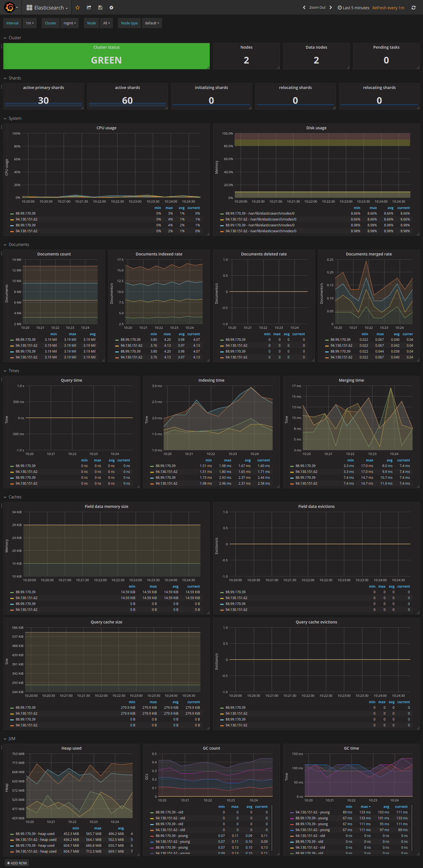This screenshot has width=423, height=868.
Task: Click the GREEN cluster status value
Action: point(106,60)
